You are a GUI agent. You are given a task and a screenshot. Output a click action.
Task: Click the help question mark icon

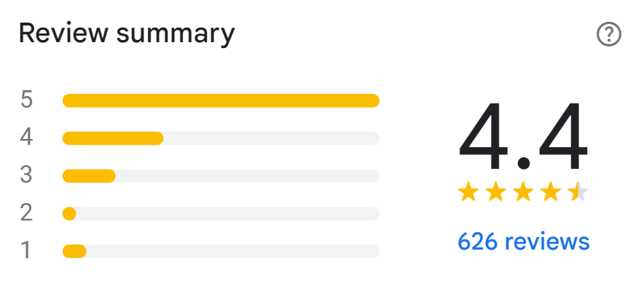[608, 34]
